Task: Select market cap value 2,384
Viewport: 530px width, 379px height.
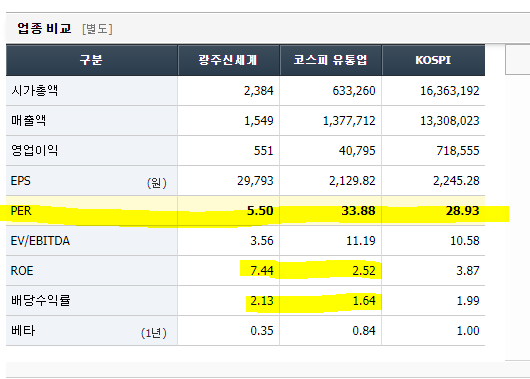Action: pyautogui.click(x=259, y=91)
